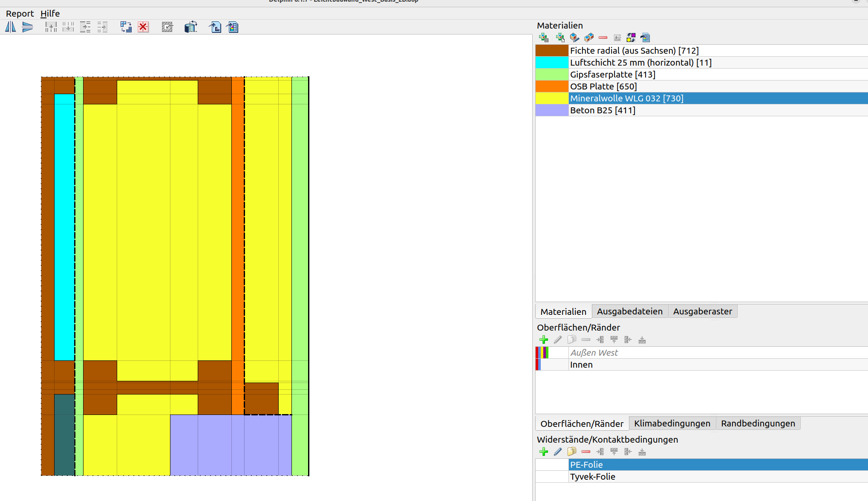This screenshot has height=501, width=868.
Task: Edit selected material cube-pencil icon
Action: 574,38
